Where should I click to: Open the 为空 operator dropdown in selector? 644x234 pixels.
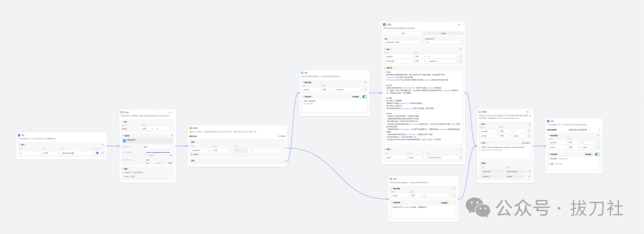[x=222, y=150]
